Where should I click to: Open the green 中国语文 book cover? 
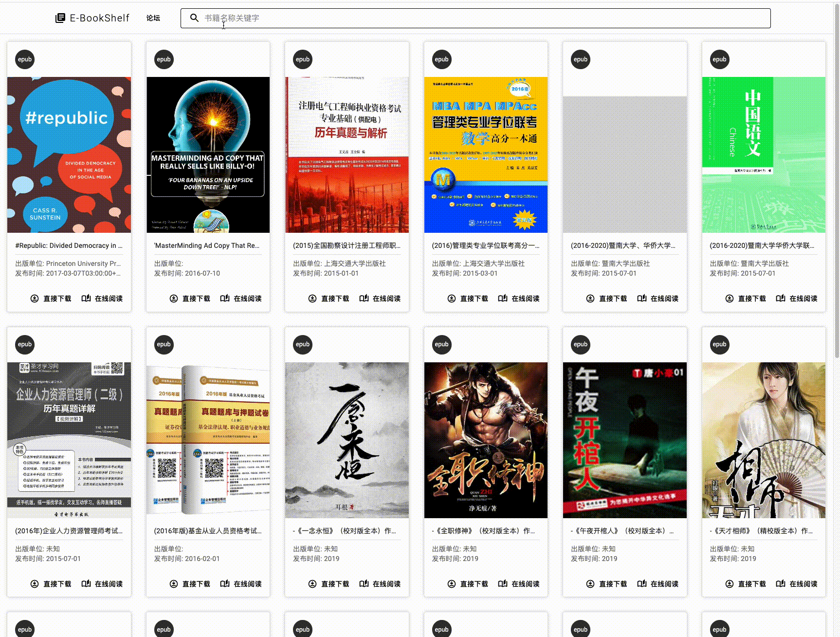pos(764,155)
